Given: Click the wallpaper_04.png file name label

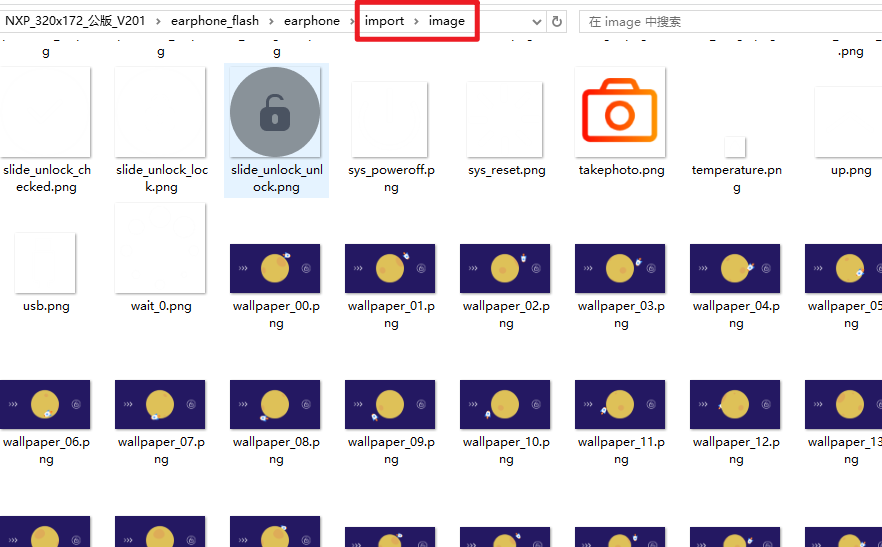Looking at the screenshot, I should (x=736, y=315).
